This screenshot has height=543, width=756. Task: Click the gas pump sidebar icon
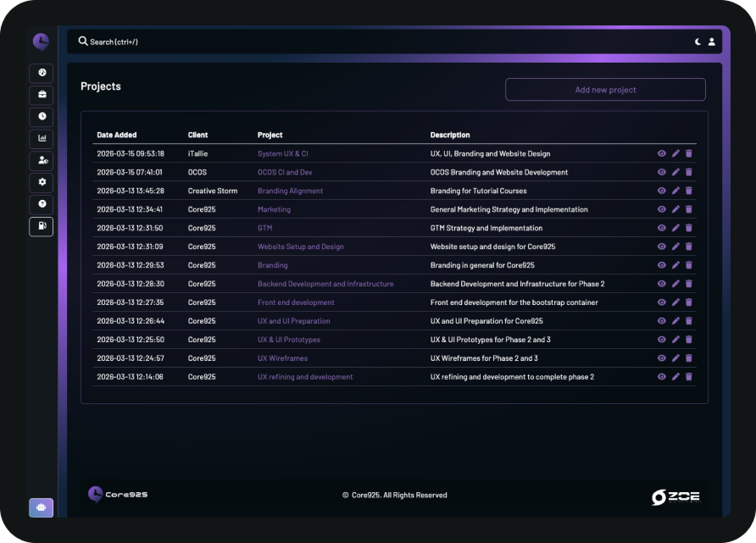tap(41, 226)
